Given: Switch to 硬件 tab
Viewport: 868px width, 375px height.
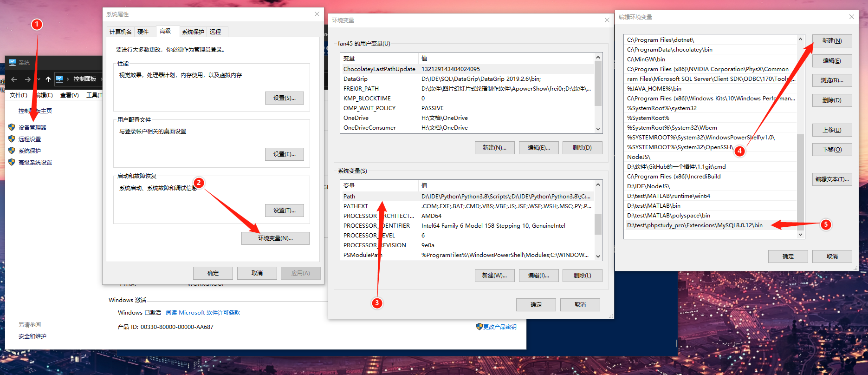Looking at the screenshot, I should [x=143, y=32].
